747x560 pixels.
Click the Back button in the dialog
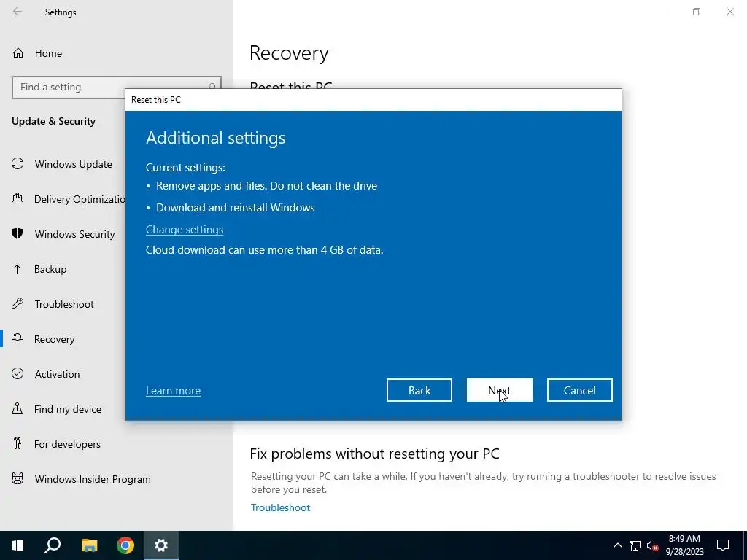coord(419,391)
